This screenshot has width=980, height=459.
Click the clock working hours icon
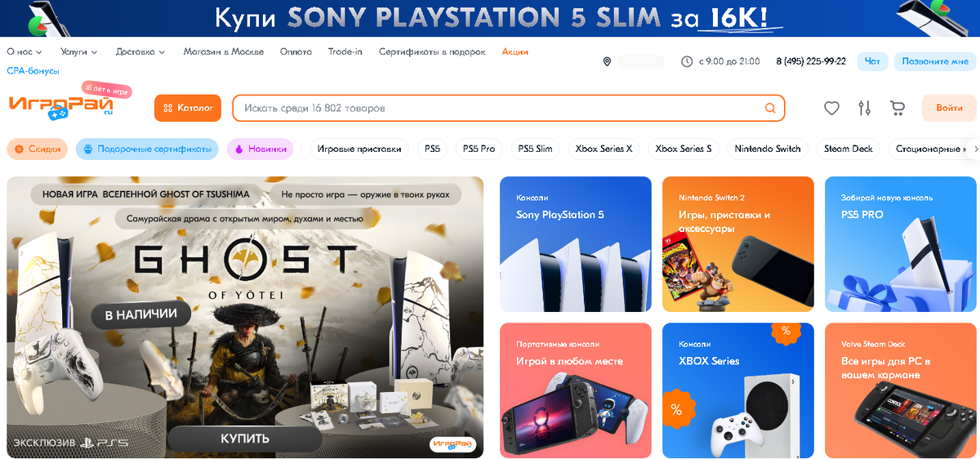point(686,61)
